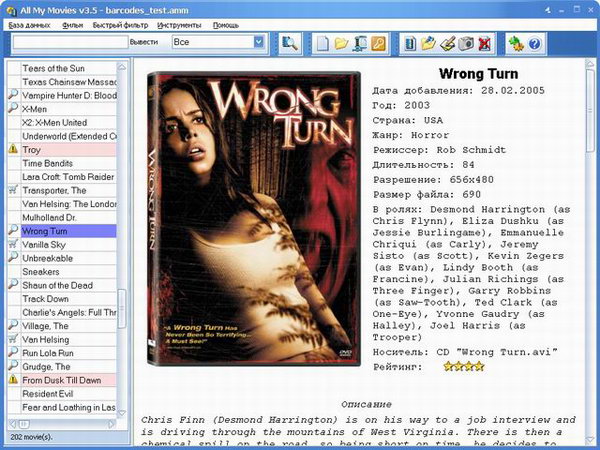The image size is (600, 450).
Task: Create a new database with blank page icon
Action: pos(322,43)
